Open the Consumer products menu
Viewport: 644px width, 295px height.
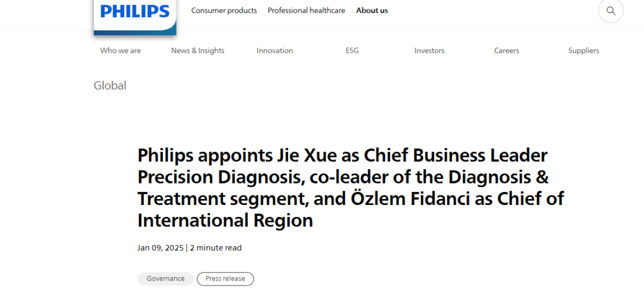224,11
